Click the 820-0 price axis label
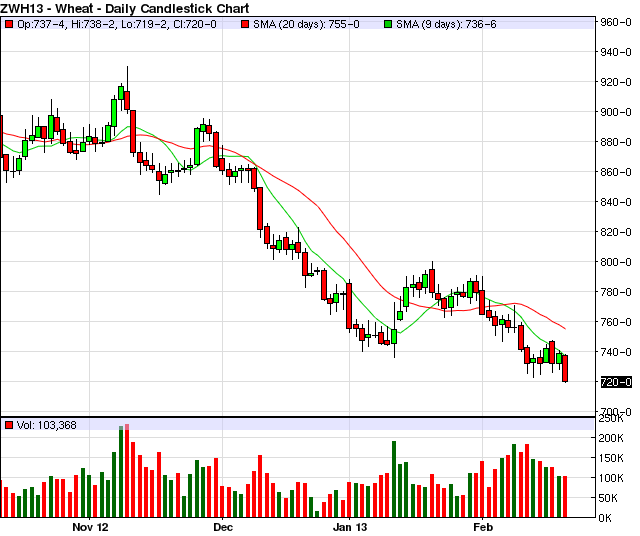The width and height of the screenshot is (640, 536). [616, 232]
